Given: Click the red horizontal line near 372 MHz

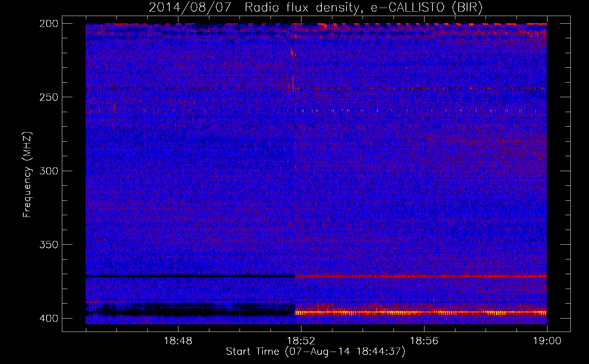Looking at the screenshot, I should pos(420,277).
